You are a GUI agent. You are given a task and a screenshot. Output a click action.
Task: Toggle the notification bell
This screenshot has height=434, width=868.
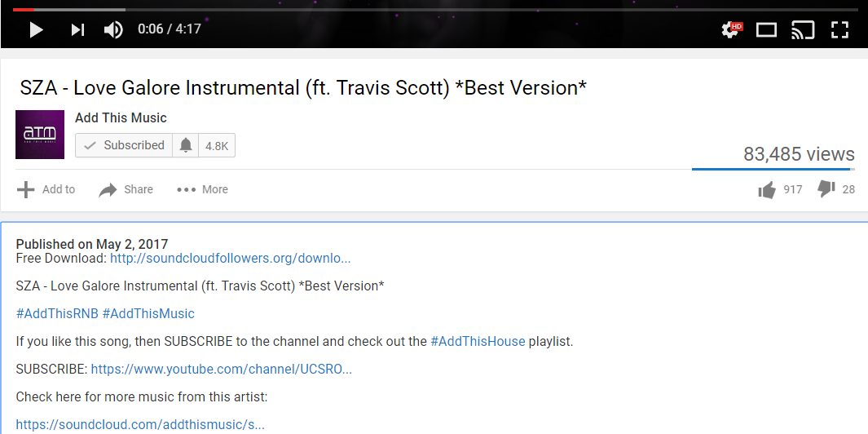click(x=186, y=145)
